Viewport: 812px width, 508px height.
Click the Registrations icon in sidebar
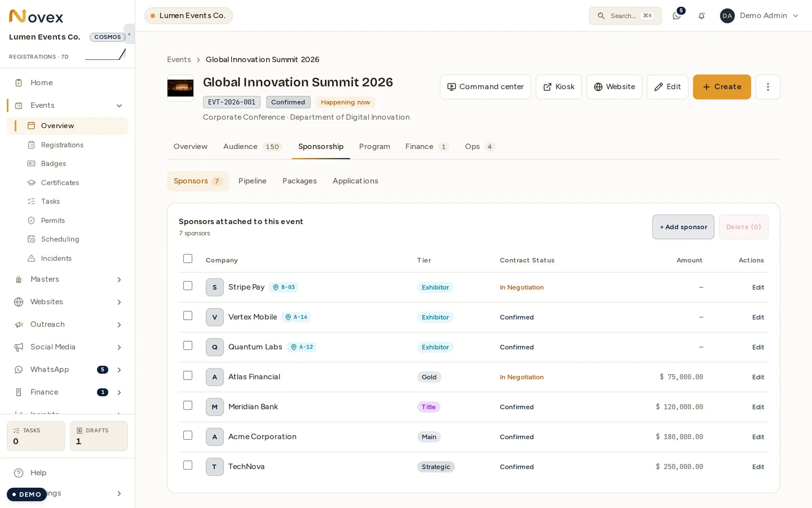[32, 145]
